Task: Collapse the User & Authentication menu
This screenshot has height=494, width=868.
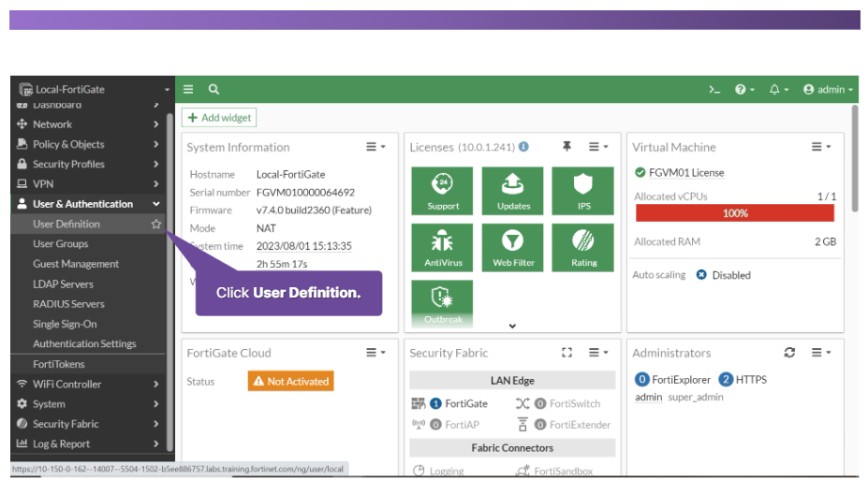Action: pos(88,204)
